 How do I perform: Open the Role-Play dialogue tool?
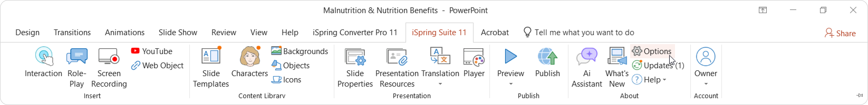click(76, 67)
